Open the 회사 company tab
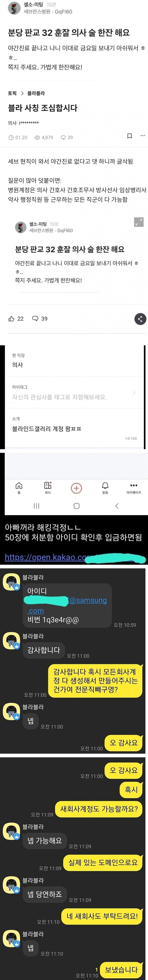 coord(48,488)
